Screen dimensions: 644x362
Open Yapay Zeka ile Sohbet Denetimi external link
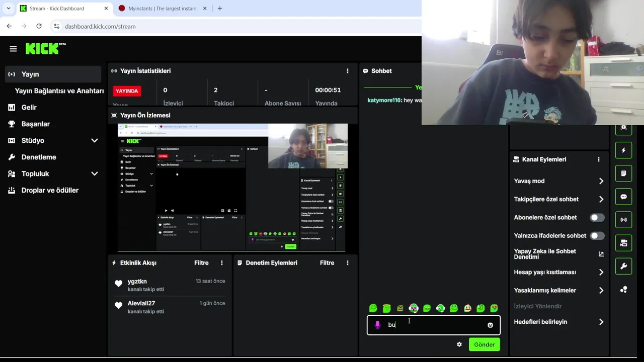(601, 254)
